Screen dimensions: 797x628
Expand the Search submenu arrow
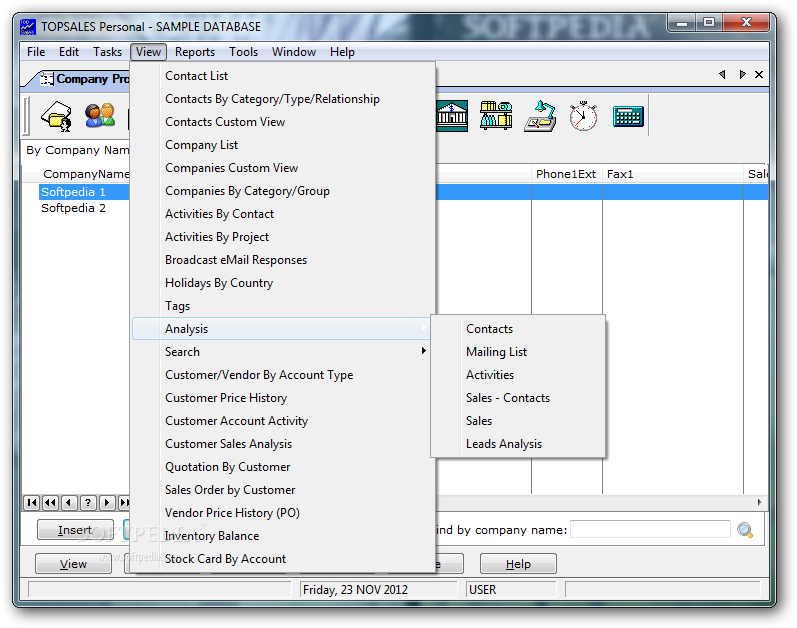423,351
